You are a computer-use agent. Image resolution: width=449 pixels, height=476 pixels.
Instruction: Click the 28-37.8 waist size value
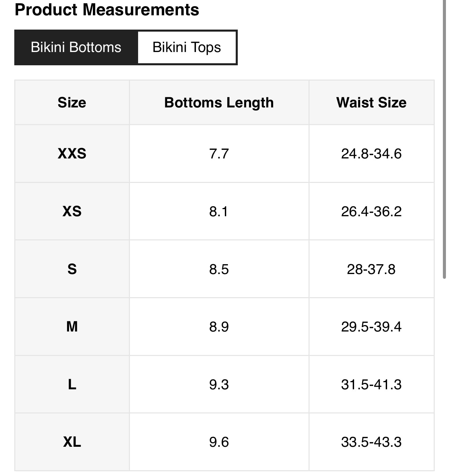click(371, 269)
